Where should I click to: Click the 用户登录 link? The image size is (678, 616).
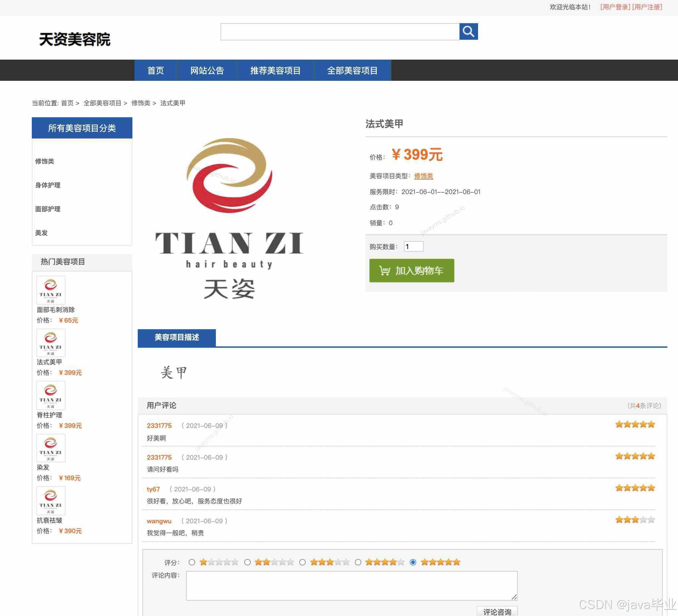[615, 7]
